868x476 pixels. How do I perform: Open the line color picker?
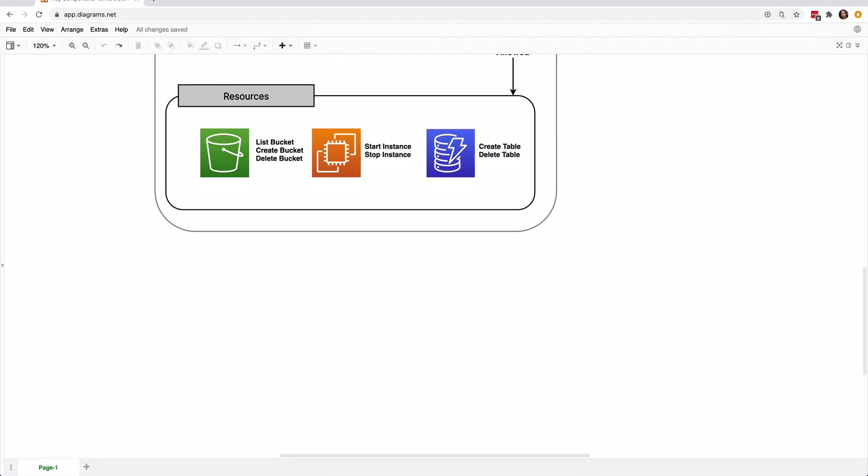click(x=204, y=46)
